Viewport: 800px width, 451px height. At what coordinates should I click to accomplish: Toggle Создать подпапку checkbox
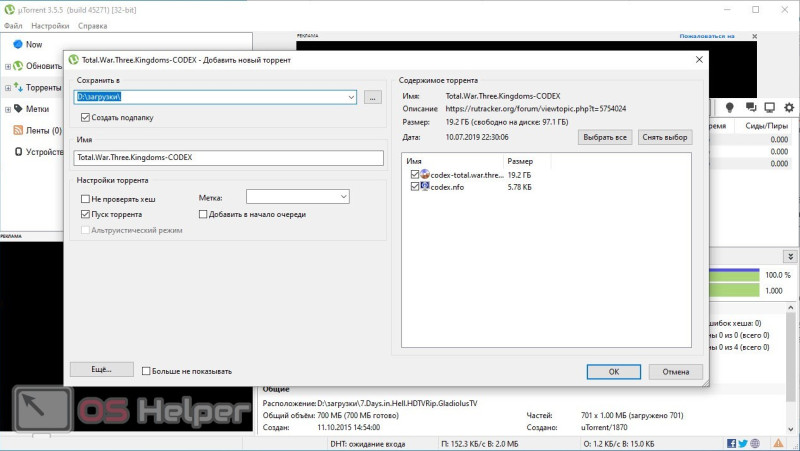(85, 117)
